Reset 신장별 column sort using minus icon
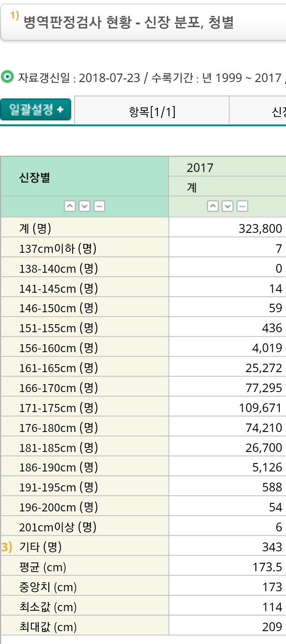This screenshot has height=644, width=286. [99, 206]
